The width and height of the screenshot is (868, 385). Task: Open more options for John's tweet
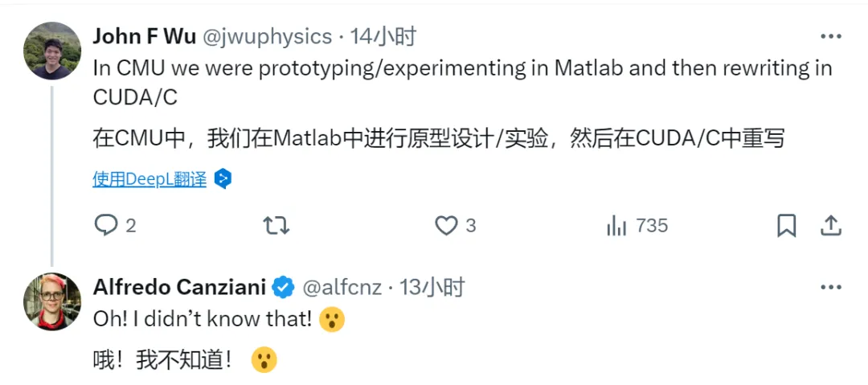(x=831, y=36)
